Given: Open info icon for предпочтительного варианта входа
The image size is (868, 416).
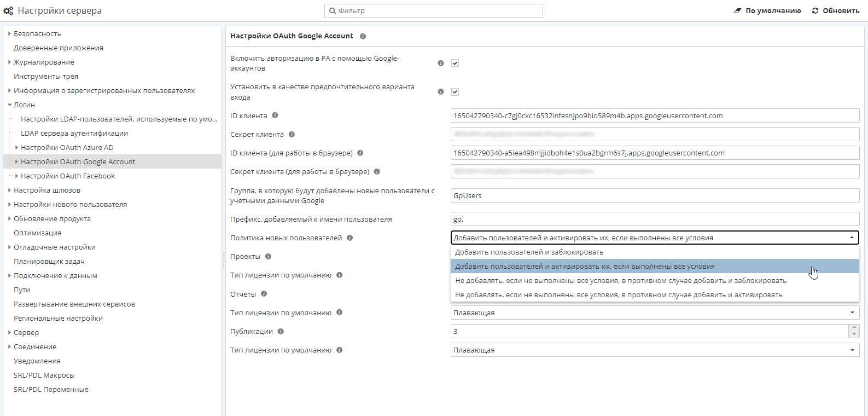Looking at the screenshot, I should coord(441,91).
